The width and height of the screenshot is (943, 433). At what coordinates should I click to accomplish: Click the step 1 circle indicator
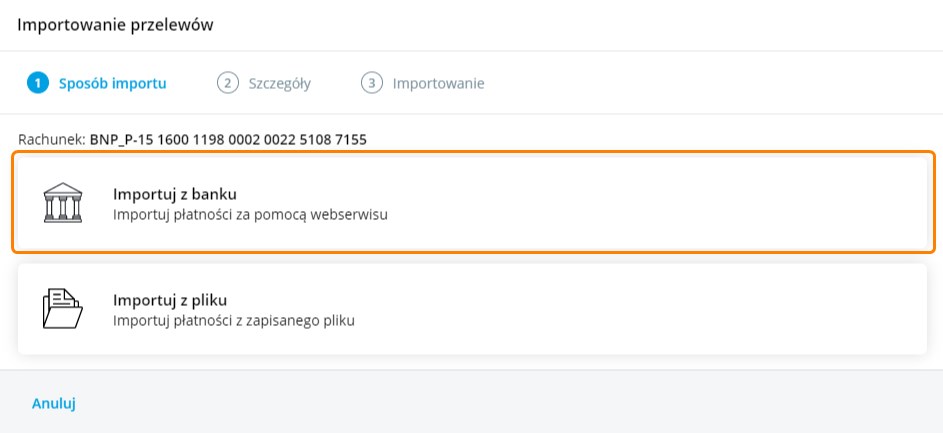click(x=38, y=83)
